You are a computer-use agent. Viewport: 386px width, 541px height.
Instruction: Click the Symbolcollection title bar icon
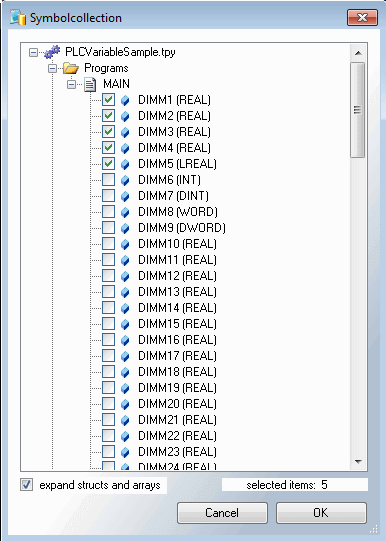pos(18,17)
